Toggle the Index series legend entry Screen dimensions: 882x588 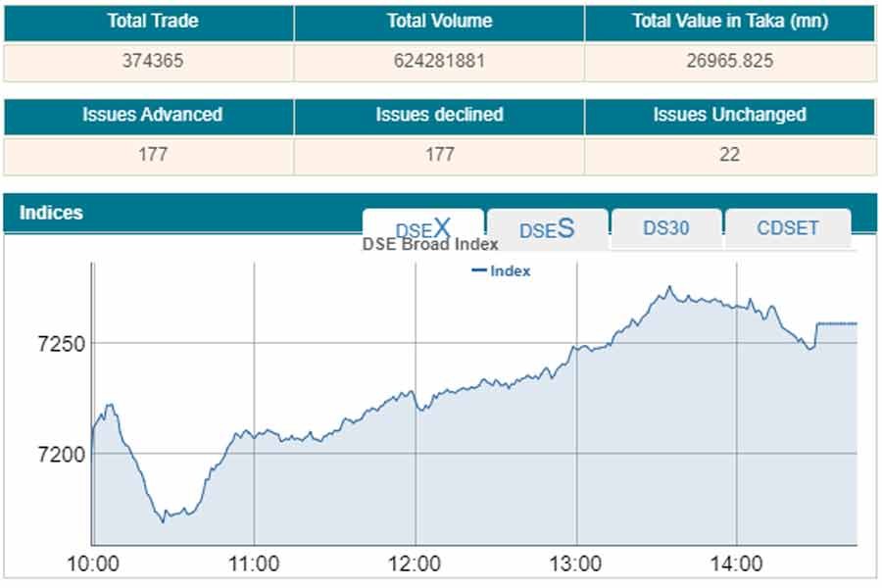tap(501, 270)
